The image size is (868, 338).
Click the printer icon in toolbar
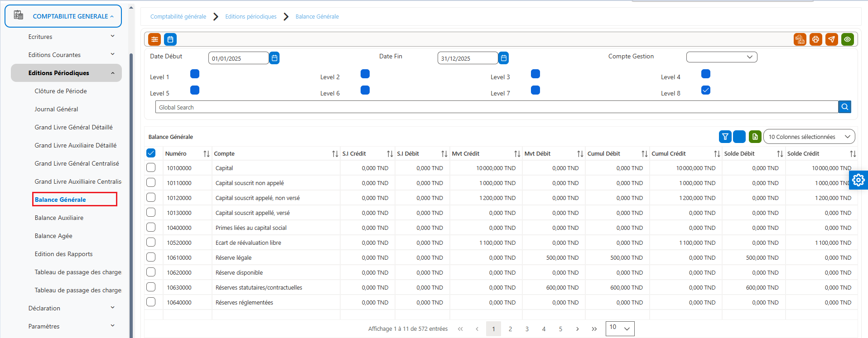[x=815, y=39]
